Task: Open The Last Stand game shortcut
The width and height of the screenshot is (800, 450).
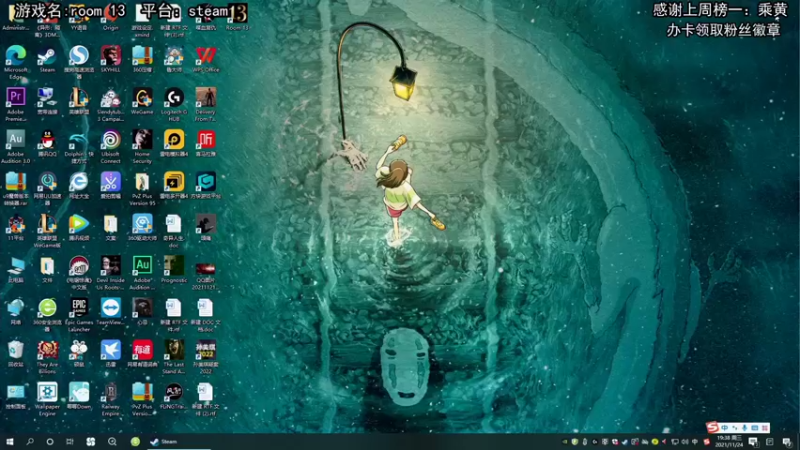Action: pyautogui.click(x=174, y=353)
